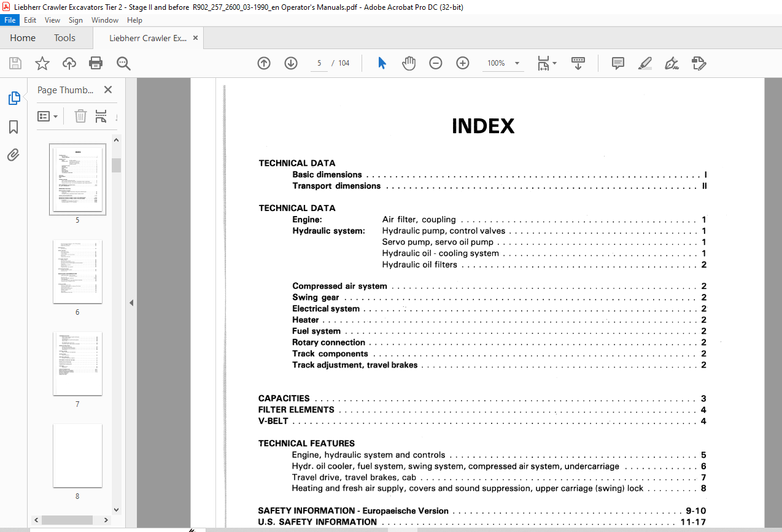
Task: Collapse the navigation pane with arrow
Action: point(131,303)
